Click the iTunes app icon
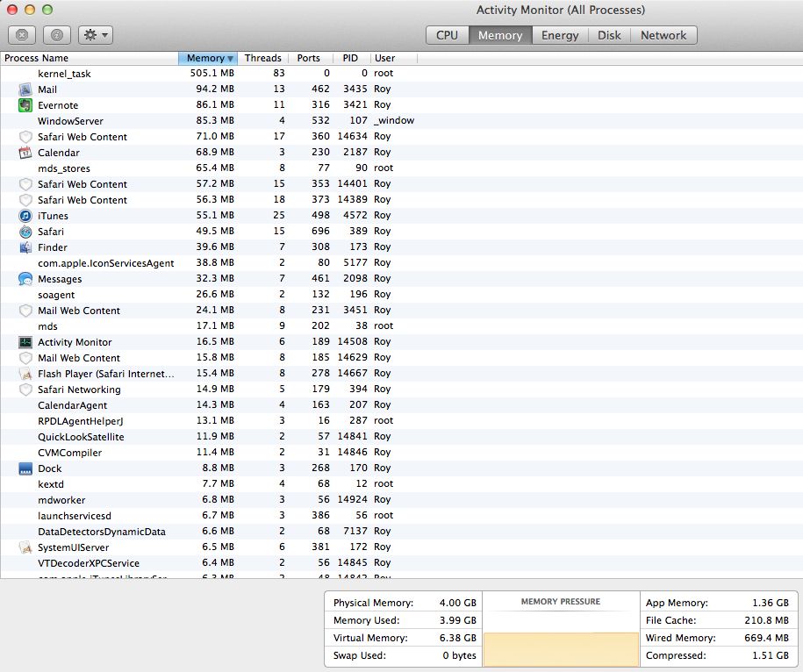The image size is (803, 672). (25, 216)
